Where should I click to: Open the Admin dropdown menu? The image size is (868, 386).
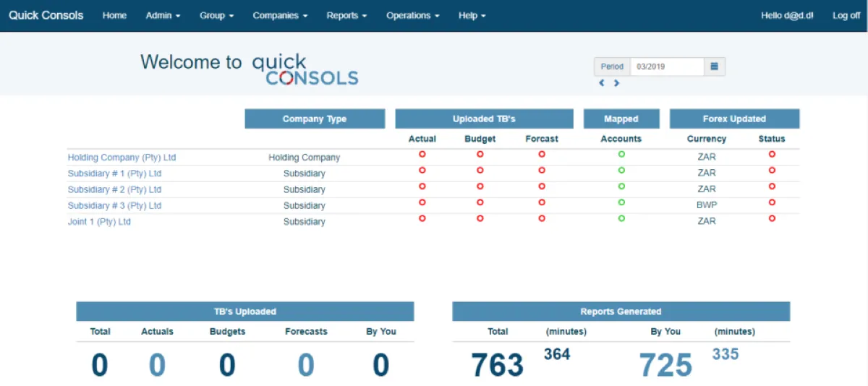coord(163,15)
